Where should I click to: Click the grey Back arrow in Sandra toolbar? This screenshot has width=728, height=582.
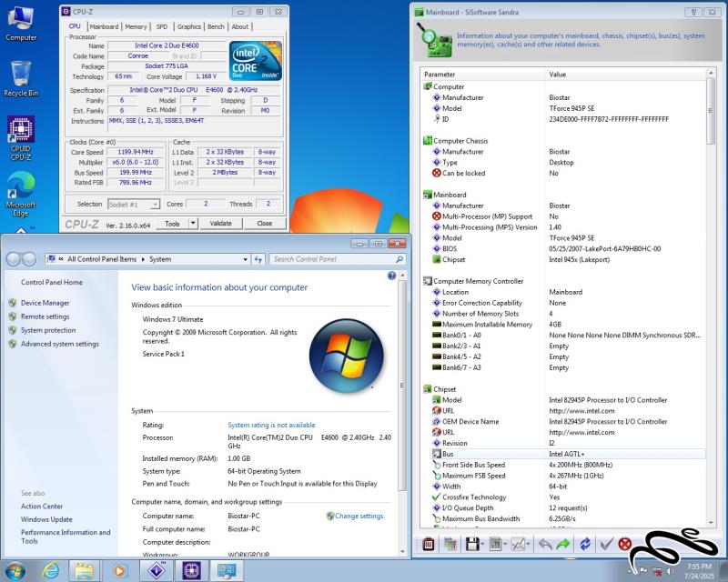tap(545, 544)
